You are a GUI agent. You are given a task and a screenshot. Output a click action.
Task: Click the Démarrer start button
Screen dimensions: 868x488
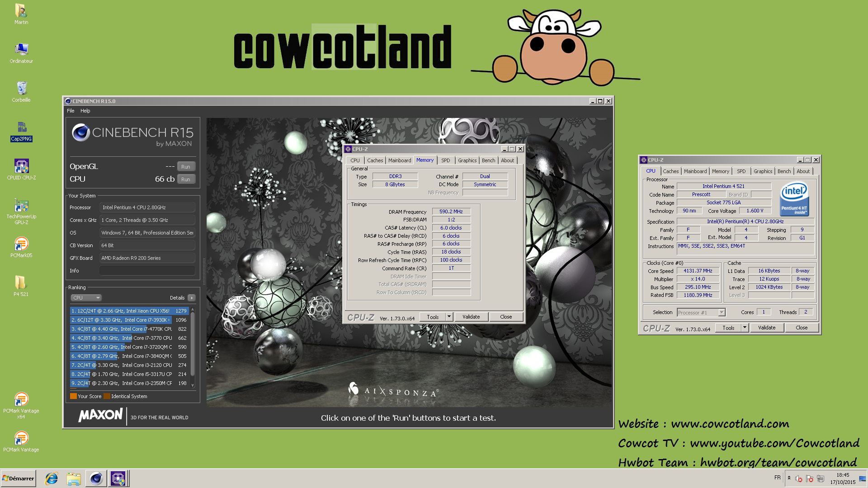point(19,479)
